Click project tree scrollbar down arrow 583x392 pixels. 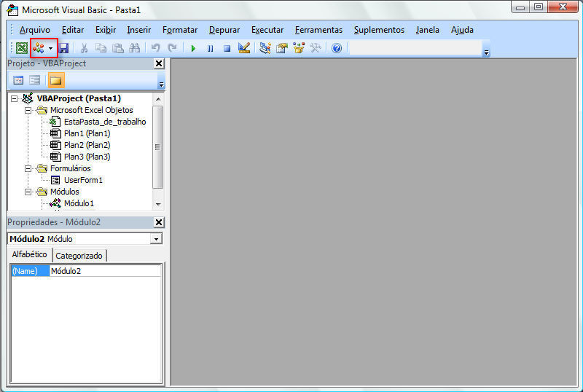click(x=158, y=204)
